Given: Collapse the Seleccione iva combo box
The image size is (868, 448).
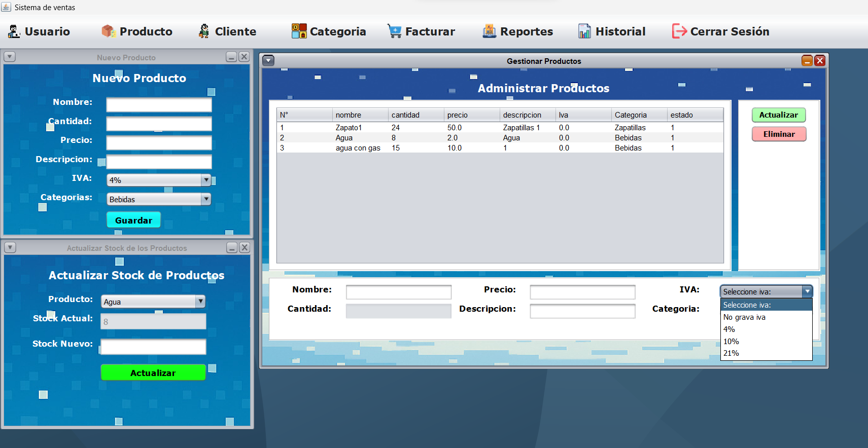Looking at the screenshot, I should (807, 291).
